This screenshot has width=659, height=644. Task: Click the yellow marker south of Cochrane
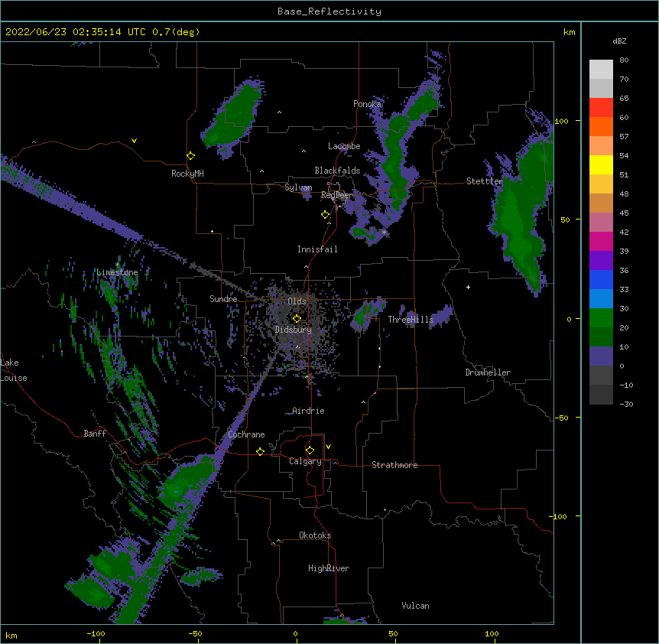click(260, 451)
